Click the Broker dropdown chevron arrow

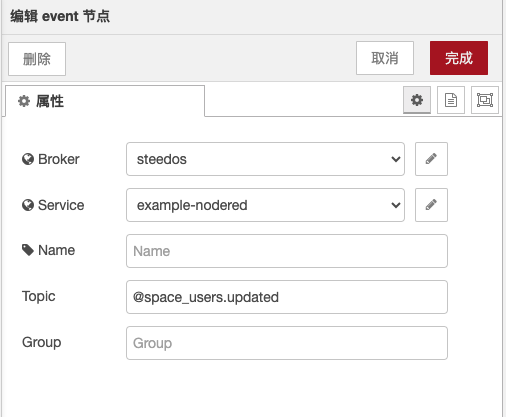point(396,159)
